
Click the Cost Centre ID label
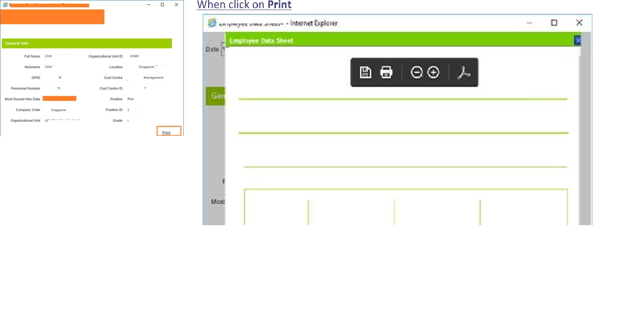click(111, 89)
